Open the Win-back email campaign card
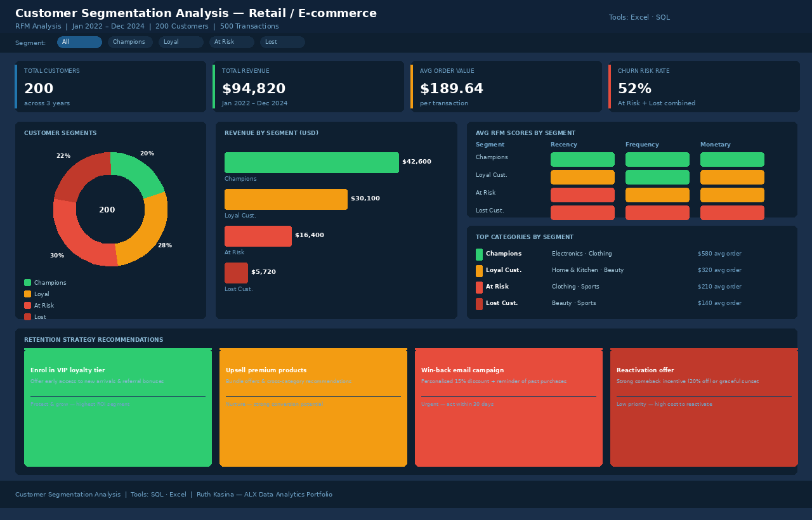812x520 pixels. [509, 407]
